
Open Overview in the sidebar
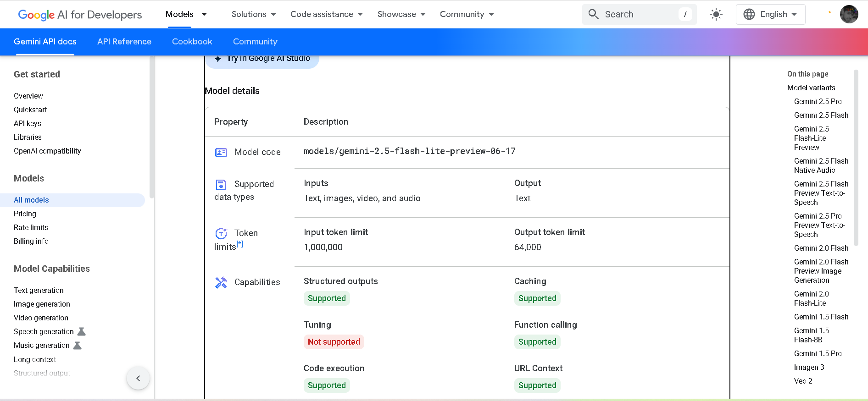(28, 96)
